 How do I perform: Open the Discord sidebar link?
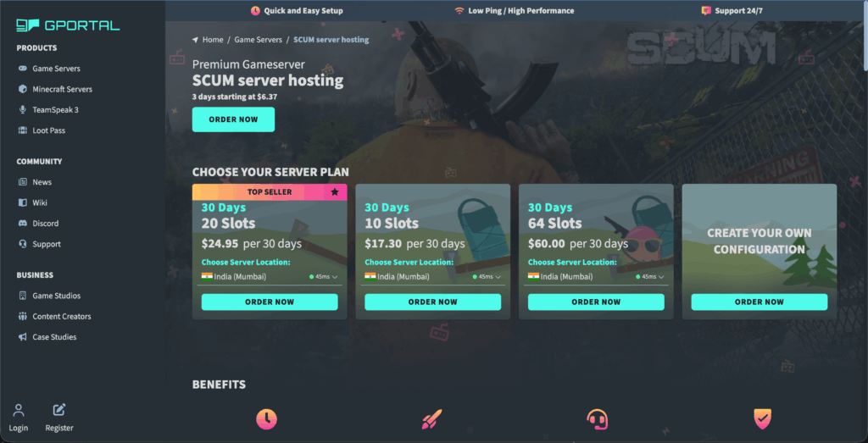tap(46, 224)
